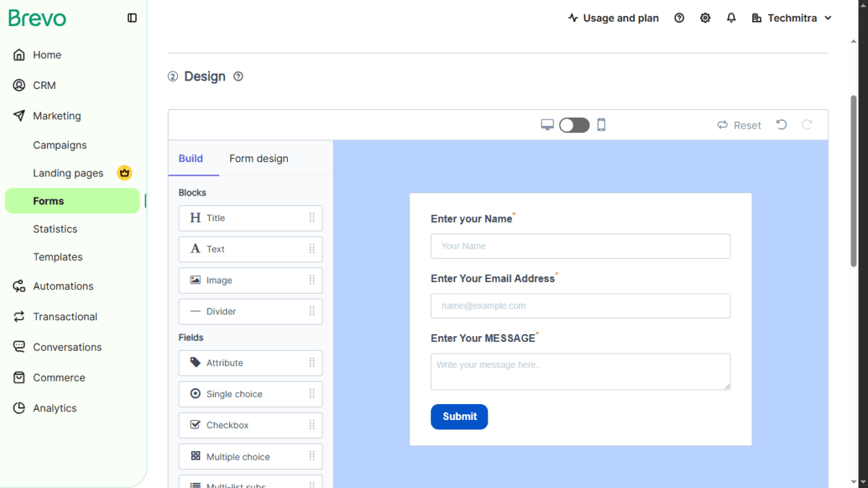Open the Build tab
Screen dimensions: 868x488
[191, 158]
